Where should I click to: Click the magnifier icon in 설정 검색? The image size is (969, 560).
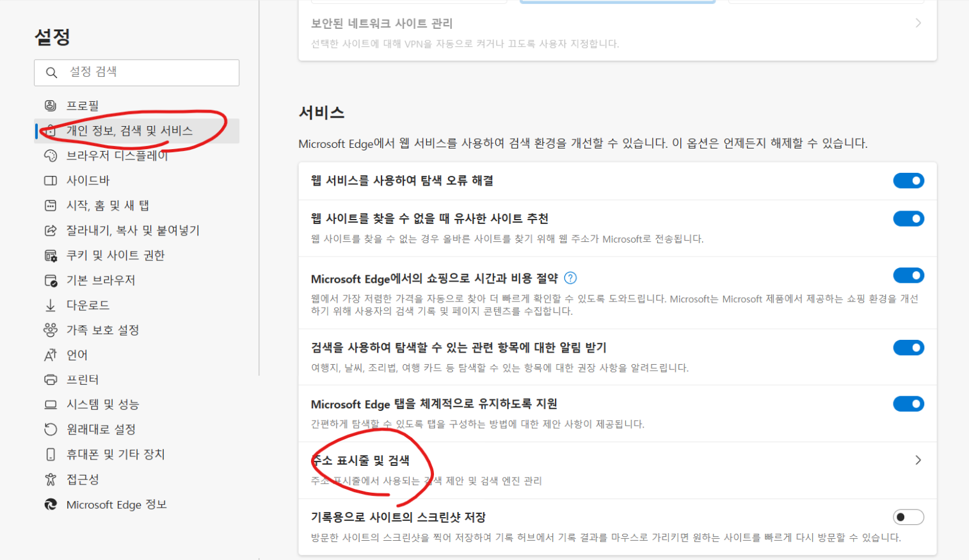[x=52, y=72]
